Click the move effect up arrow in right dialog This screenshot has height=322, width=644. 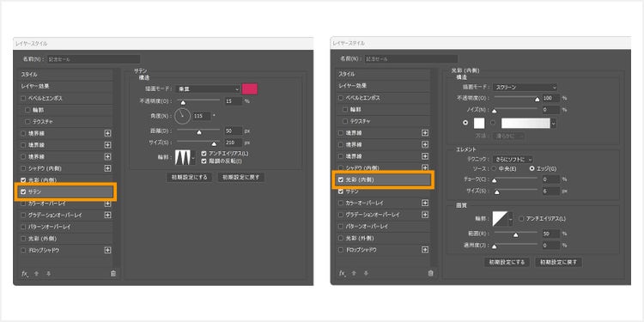coord(354,273)
